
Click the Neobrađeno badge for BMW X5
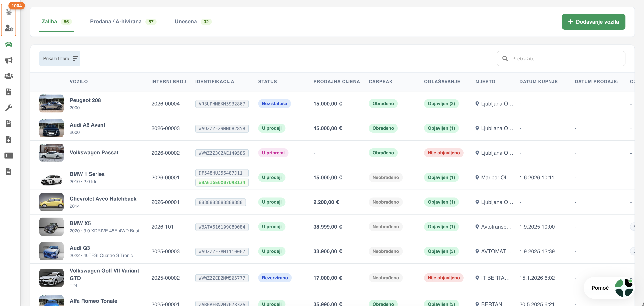[x=385, y=227]
